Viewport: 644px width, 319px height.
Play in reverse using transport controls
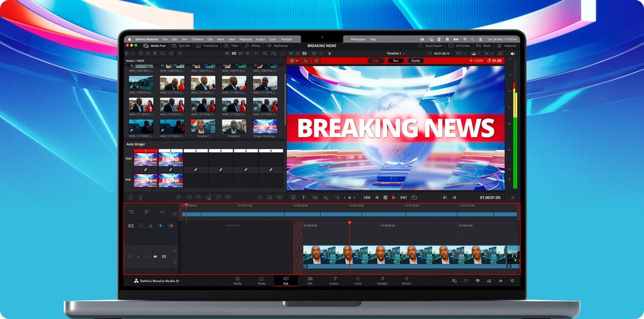click(377, 197)
